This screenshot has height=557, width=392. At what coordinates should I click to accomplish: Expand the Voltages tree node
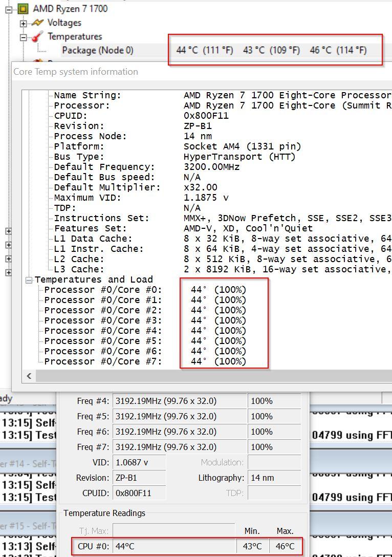coord(23,24)
